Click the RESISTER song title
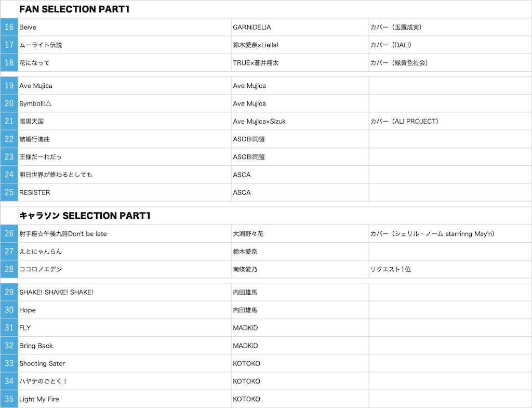532x408 pixels. 35,192
